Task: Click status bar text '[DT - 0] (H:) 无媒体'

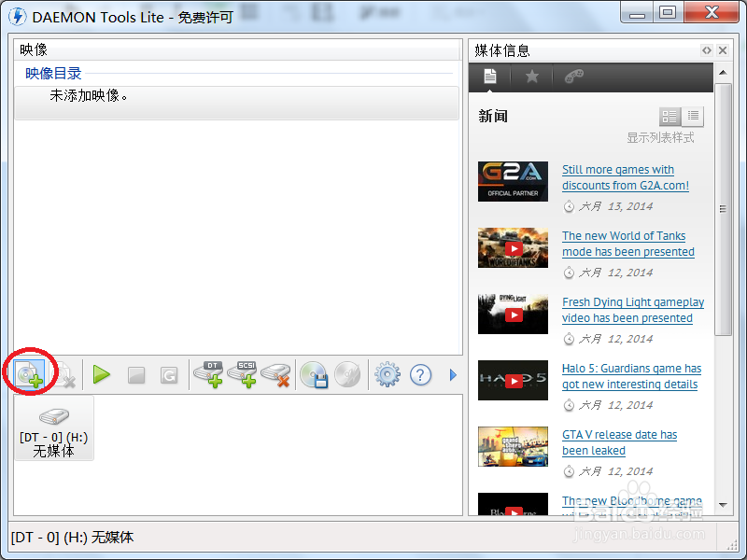Action: pyautogui.click(x=72, y=538)
